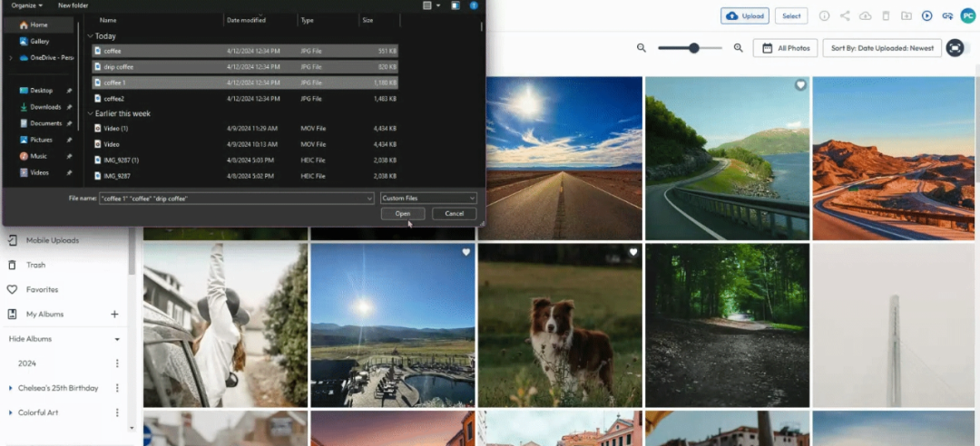Open the Organize dropdown menu
The height and width of the screenshot is (446, 980).
(x=27, y=5)
